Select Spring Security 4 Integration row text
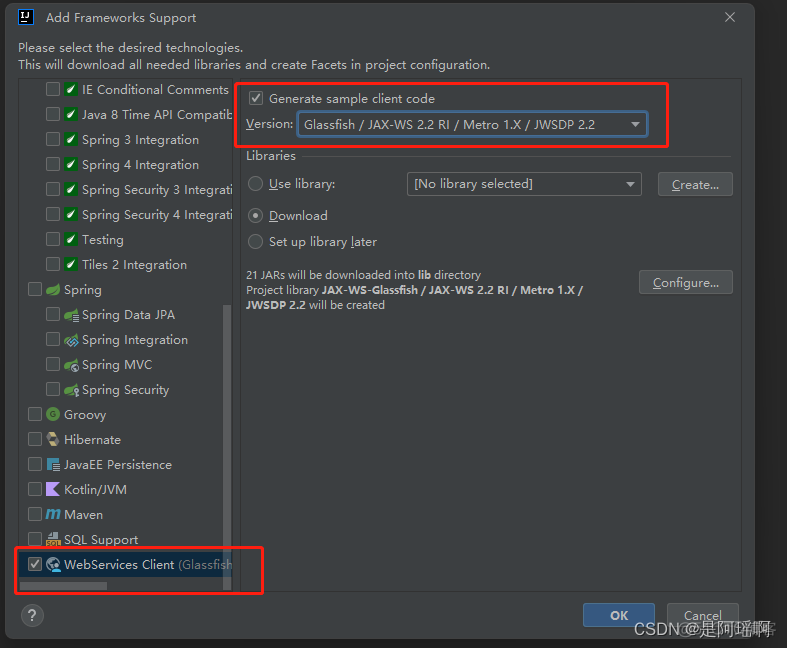The width and height of the screenshot is (787, 648). pyautogui.click(x=157, y=215)
